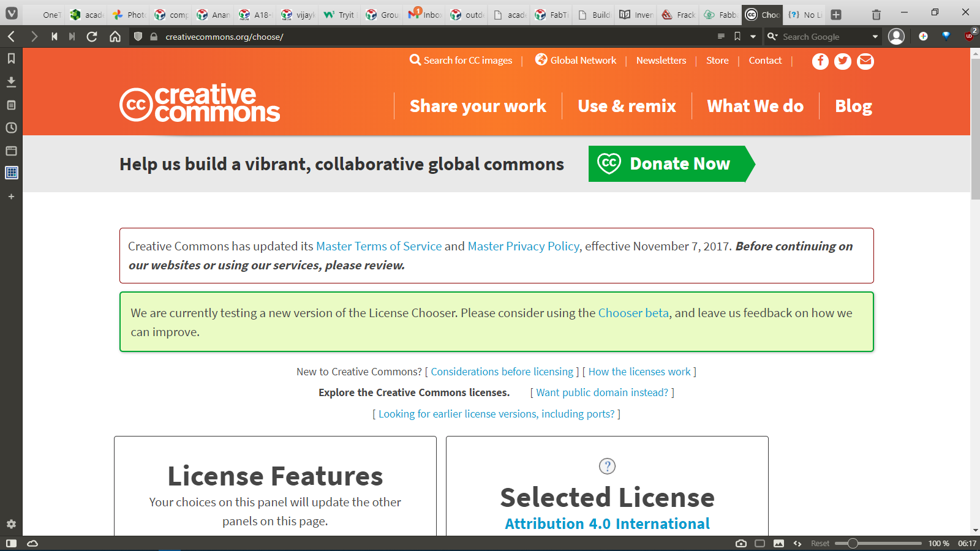This screenshot has width=980, height=551.
Task: Capture the page with camera icon
Action: pyautogui.click(x=741, y=543)
